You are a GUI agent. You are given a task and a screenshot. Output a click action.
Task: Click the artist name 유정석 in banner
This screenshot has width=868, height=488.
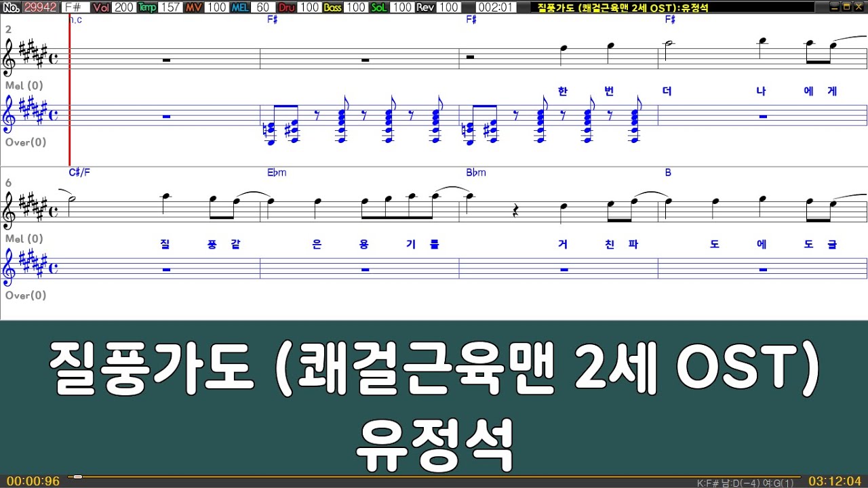(x=434, y=444)
